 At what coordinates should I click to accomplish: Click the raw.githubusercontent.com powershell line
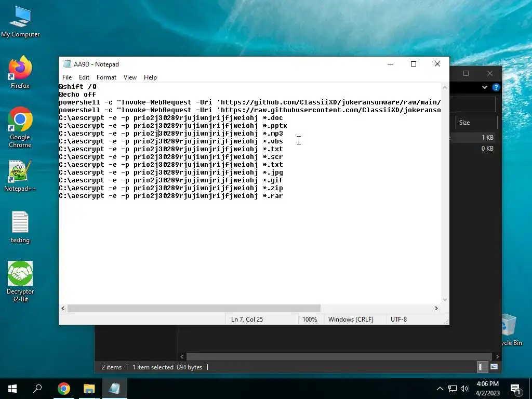click(x=250, y=110)
